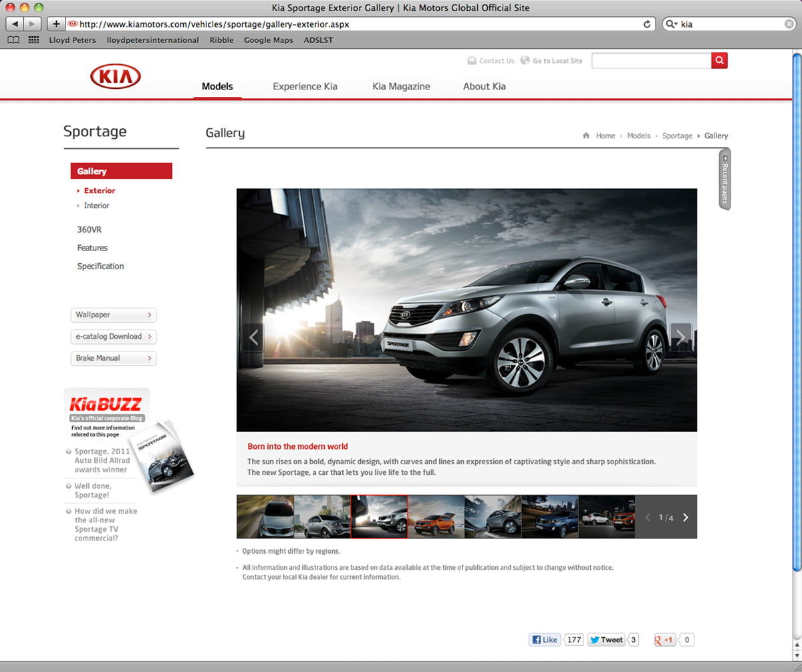The width and height of the screenshot is (802, 672).
Task: Select the orange Sportage thumbnail
Action: point(436,517)
